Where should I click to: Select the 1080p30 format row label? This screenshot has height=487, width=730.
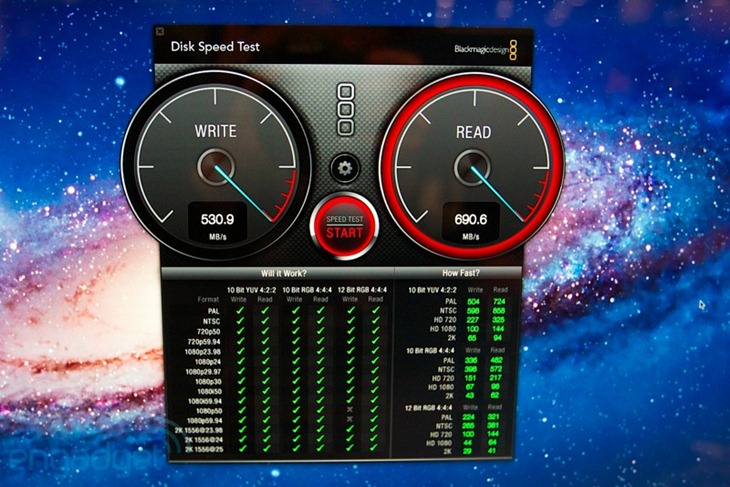pyautogui.click(x=208, y=381)
